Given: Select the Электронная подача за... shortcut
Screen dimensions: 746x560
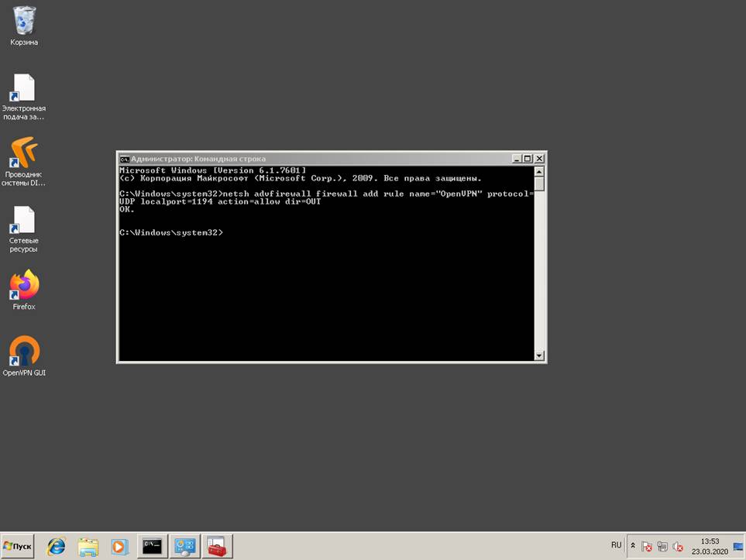Looking at the screenshot, I should click(24, 97).
